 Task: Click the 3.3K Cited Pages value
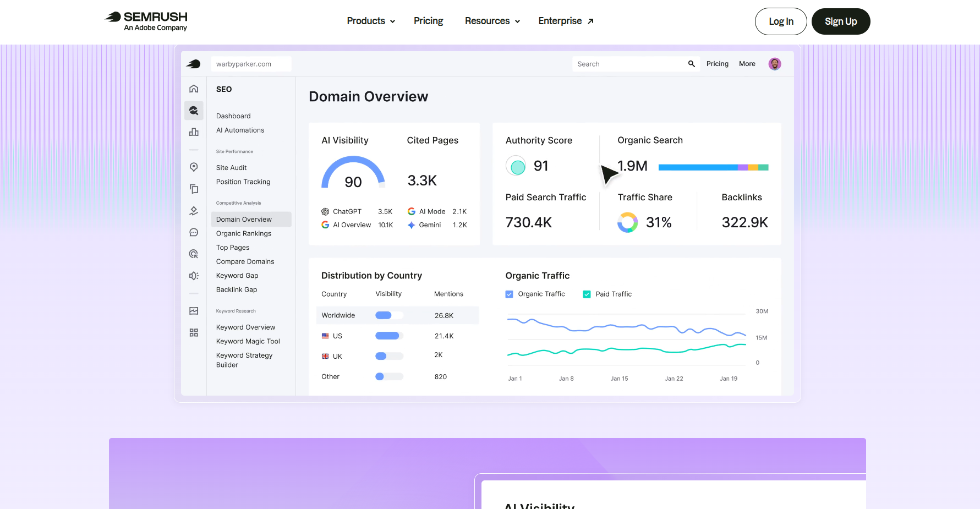click(x=422, y=180)
